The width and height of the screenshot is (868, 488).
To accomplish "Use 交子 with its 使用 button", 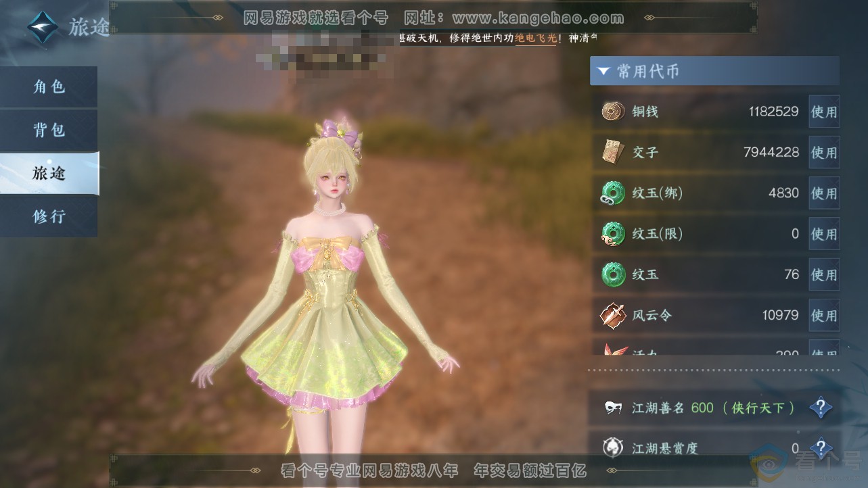I will coord(824,152).
